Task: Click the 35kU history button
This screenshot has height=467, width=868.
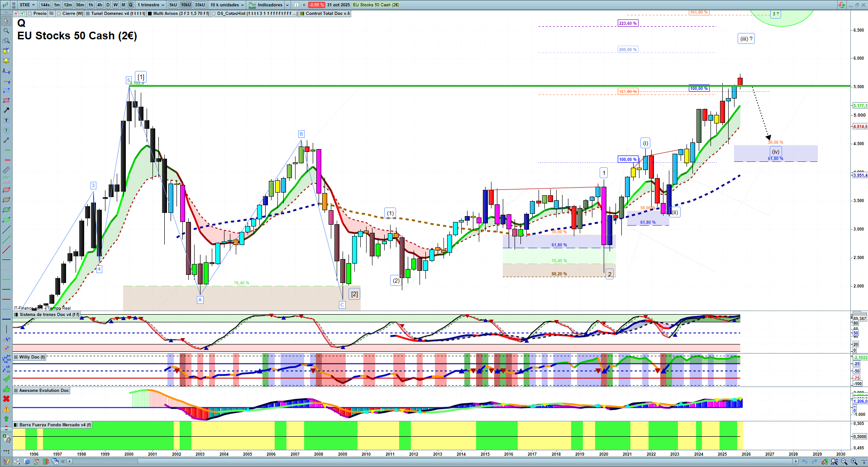Action: [200, 5]
